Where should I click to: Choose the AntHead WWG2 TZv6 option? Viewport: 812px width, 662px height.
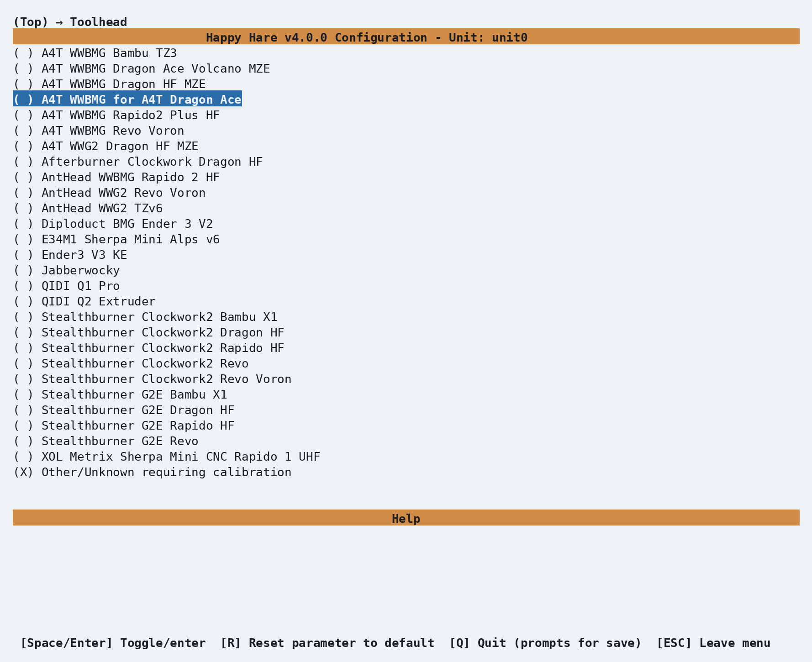[88, 208]
